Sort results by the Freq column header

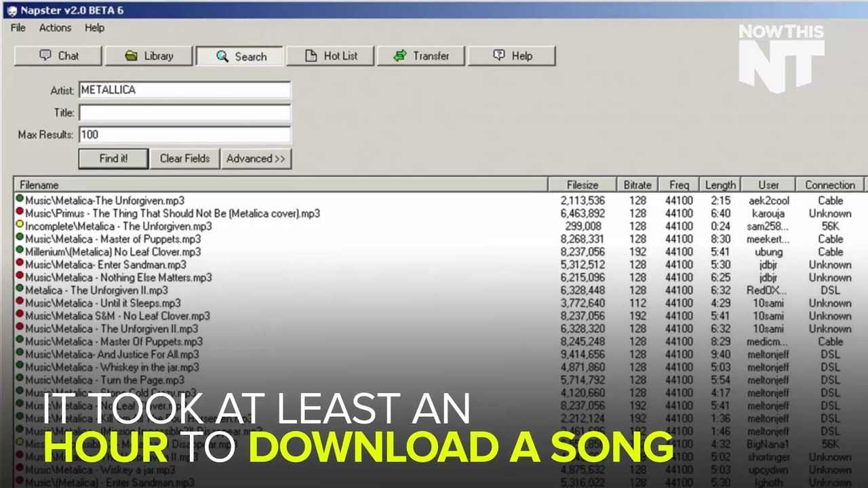[679, 185]
